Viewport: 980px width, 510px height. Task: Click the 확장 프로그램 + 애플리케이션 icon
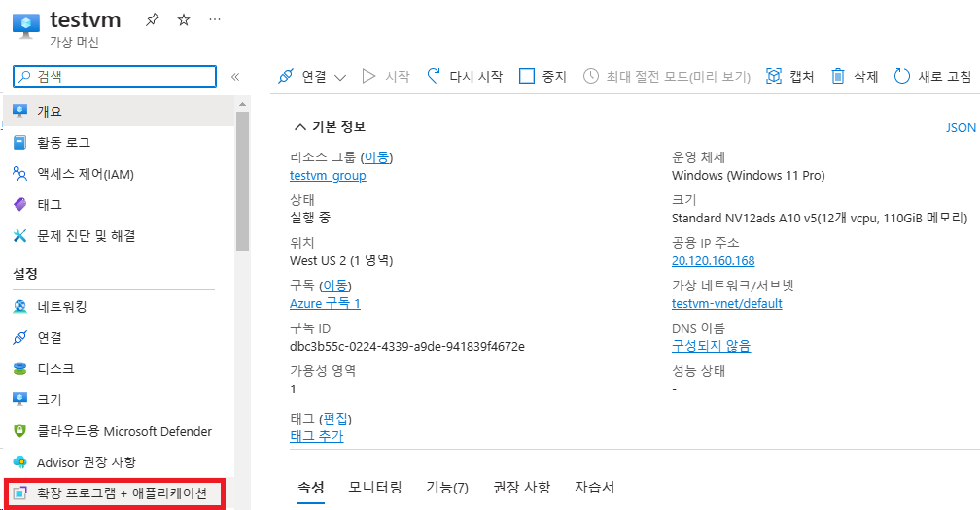point(20,493)
